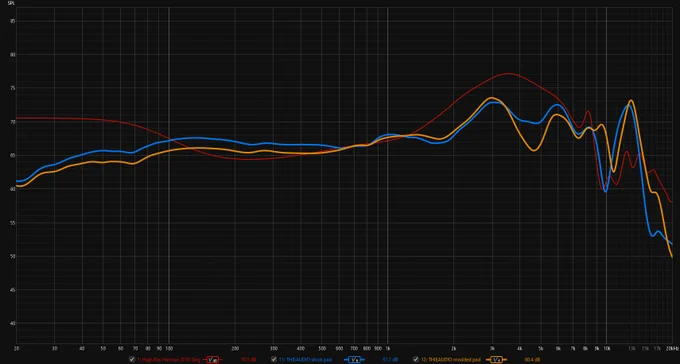680x364 pixels.
Task: Select the THIEAUDIO stock pad legend label
Action: tap(305, 360)
